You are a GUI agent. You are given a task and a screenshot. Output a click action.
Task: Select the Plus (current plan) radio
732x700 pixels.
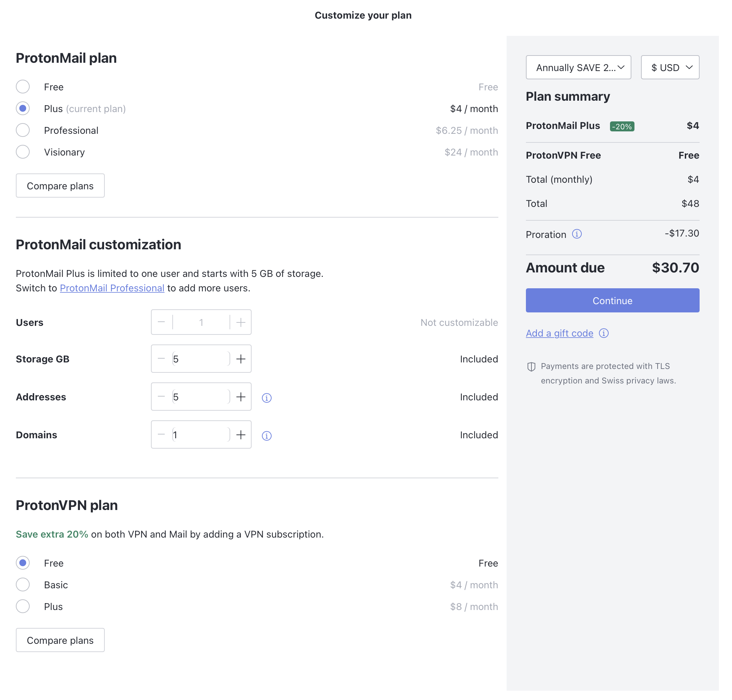pos(23,109)
